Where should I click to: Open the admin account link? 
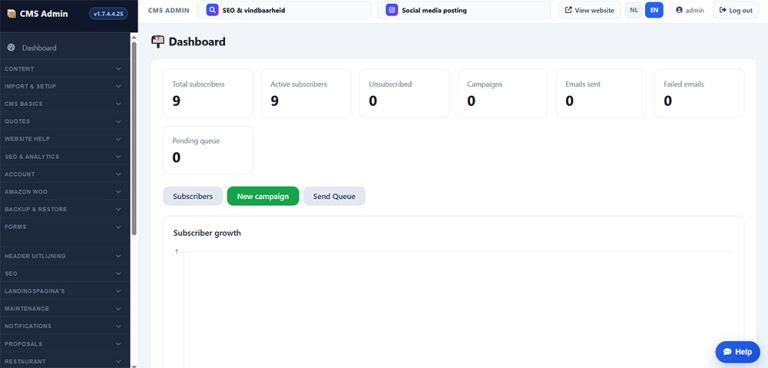pos(690,10)
